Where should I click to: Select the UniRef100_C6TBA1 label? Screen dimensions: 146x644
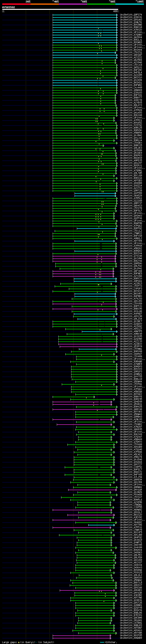coord(131,623)
